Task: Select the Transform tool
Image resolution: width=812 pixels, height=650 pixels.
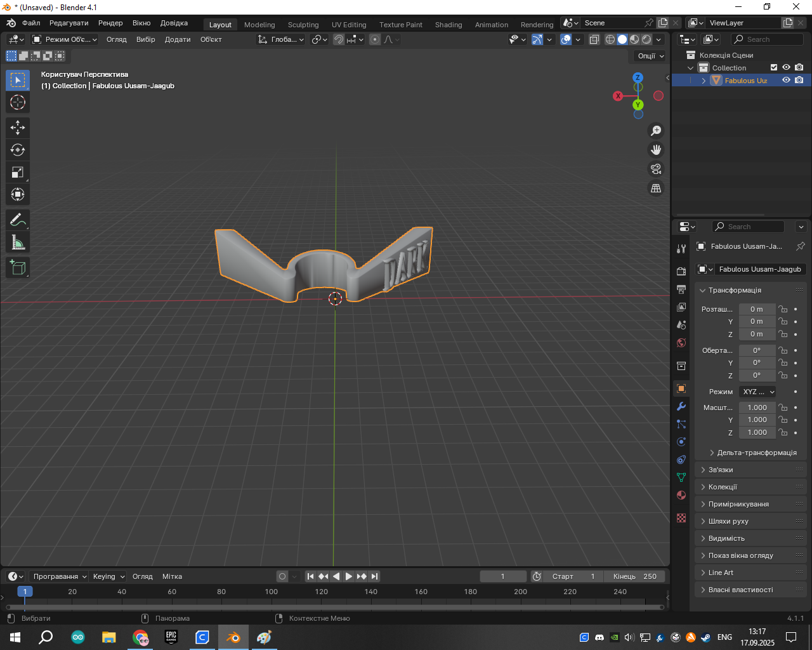Action: (x=18, y=194)
